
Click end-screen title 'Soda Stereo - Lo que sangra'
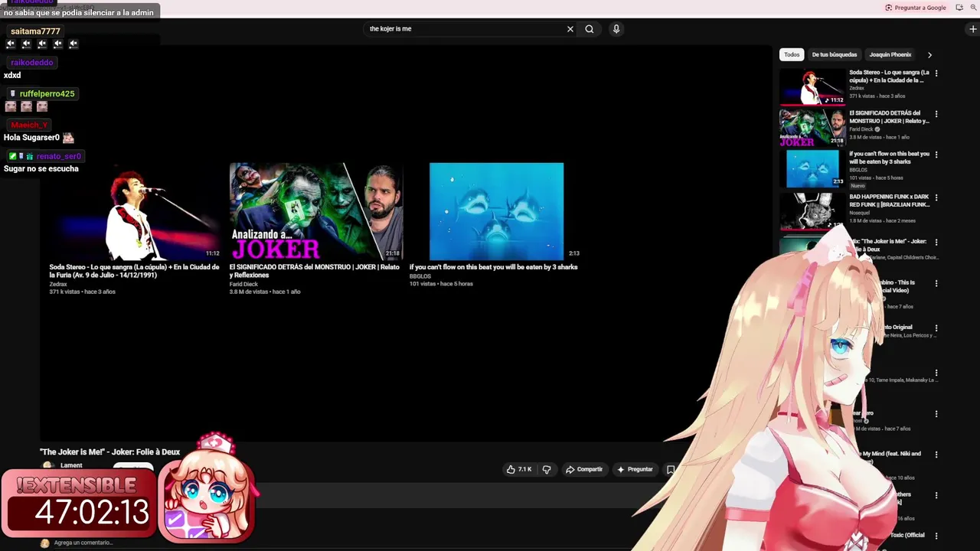pos(134,271)
